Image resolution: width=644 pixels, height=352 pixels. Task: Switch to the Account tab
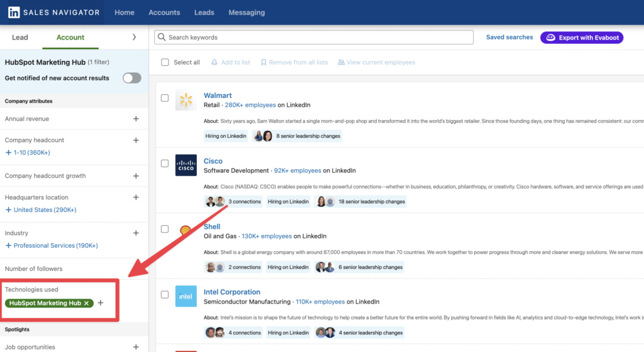(x=70, y=37)
